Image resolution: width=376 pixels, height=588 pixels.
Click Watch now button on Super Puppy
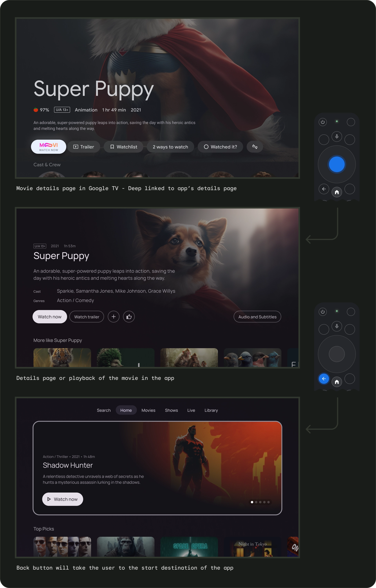[x=49, y=317]
